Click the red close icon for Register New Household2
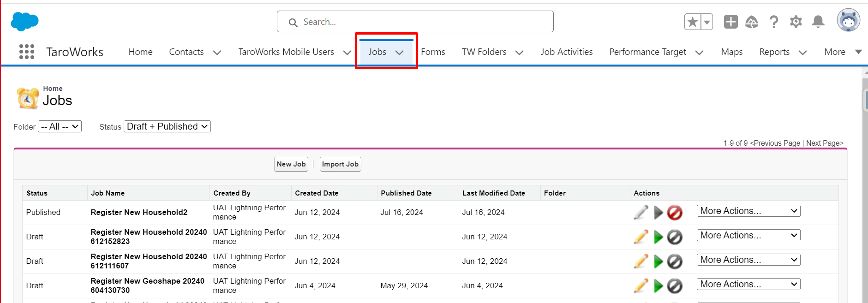Image resolution: width=868 pixels, height=303 pixels. point(675,213)
